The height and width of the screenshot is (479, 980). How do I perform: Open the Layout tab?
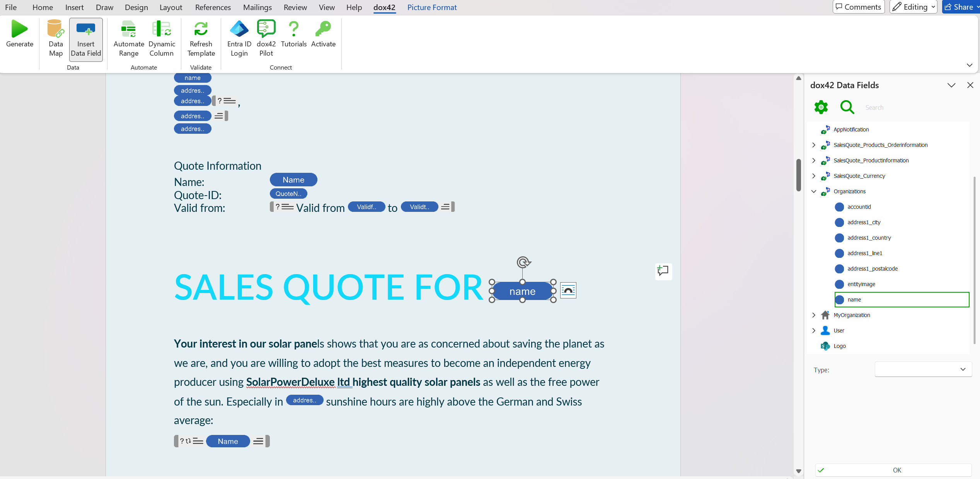[170, 7]
